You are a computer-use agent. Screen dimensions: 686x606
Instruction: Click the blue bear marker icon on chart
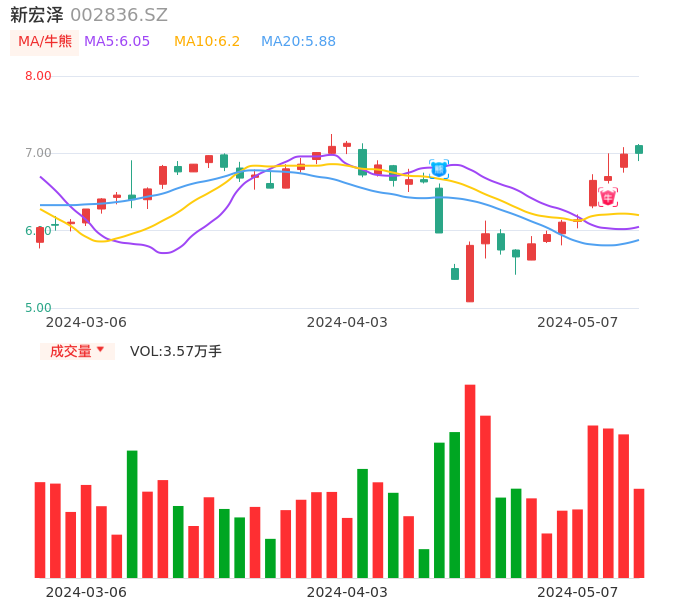pyautogui.click(x=439, y=169)
